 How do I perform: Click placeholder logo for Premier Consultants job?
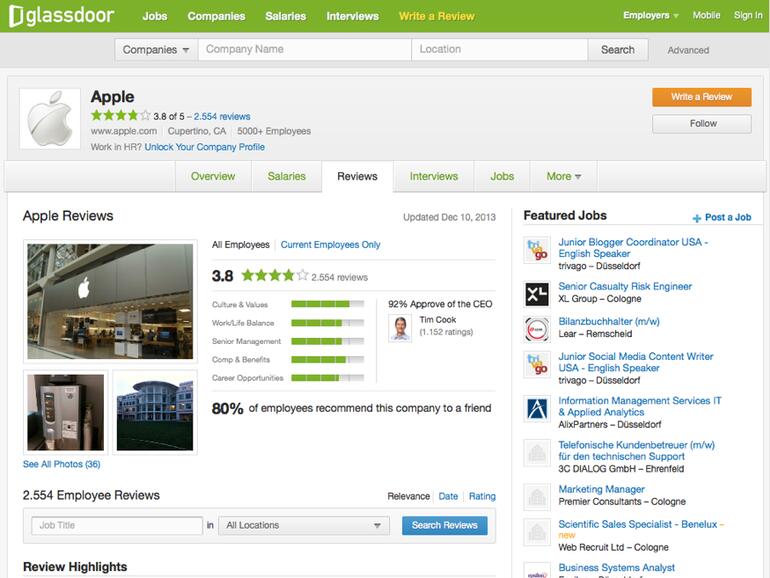coord(537,497)
